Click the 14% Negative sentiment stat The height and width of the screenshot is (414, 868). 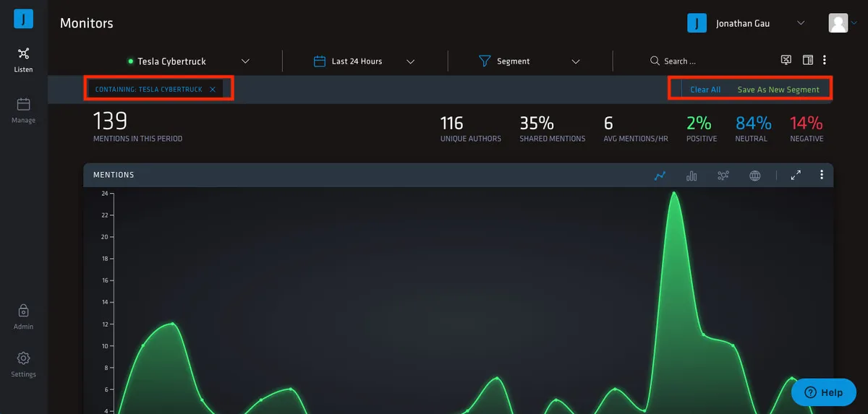[x=807, y=129]
